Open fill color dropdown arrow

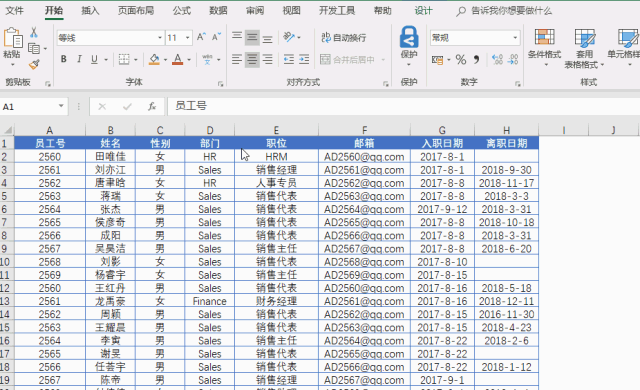(x=165, y=60)
